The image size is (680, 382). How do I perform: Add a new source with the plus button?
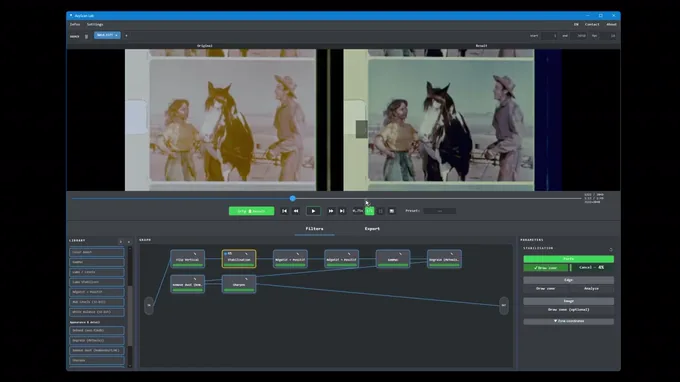coord(126,36)
